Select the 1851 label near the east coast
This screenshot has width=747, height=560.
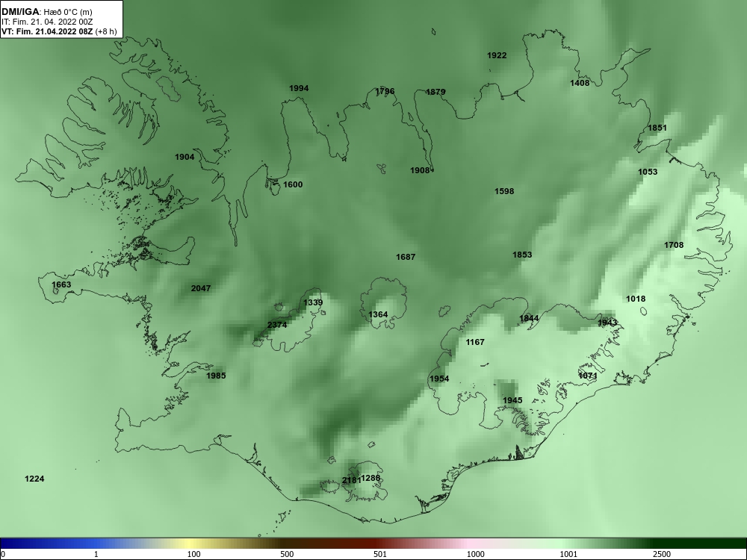[x=657, y=128]
